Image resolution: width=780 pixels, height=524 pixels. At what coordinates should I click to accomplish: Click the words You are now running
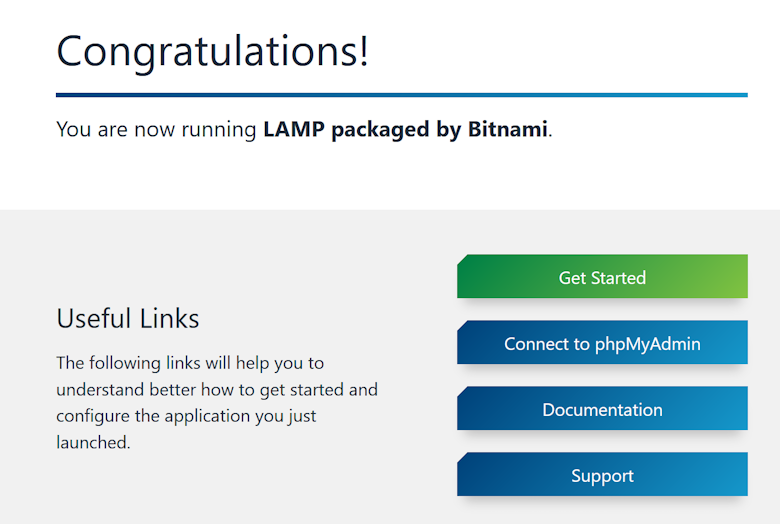(x=157, y=129)
